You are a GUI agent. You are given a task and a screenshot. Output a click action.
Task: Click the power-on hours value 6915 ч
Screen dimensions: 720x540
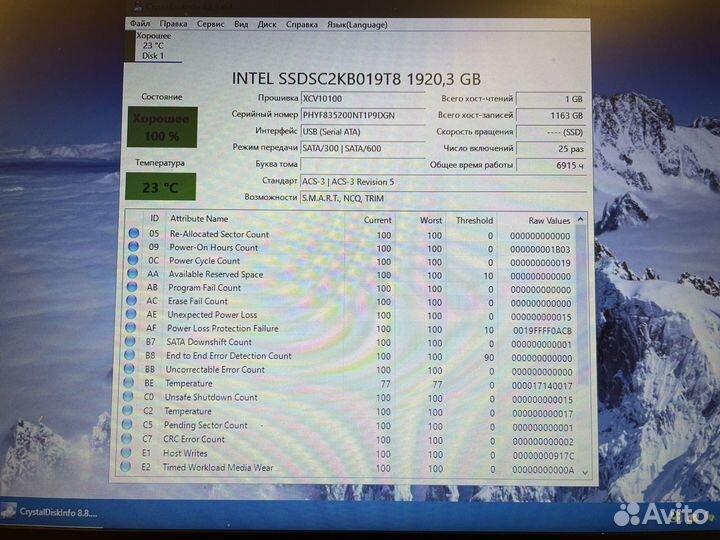click(x=551, y=165)
